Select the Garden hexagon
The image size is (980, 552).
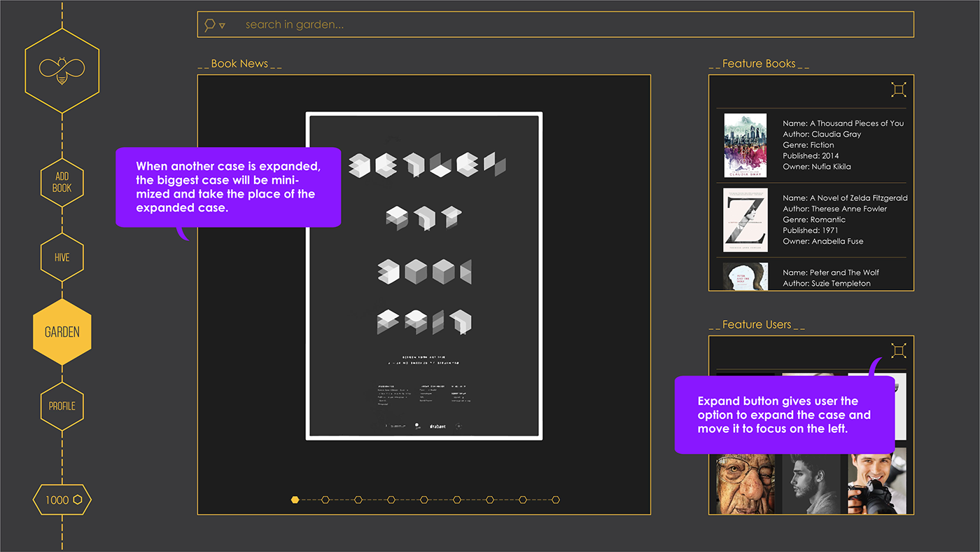62,332
